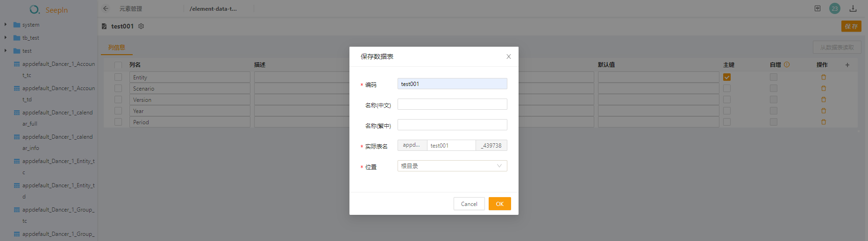The height and width of the screenshot is (241, 868).
Task: Select the tb_test folder
Action: (31, 38)
